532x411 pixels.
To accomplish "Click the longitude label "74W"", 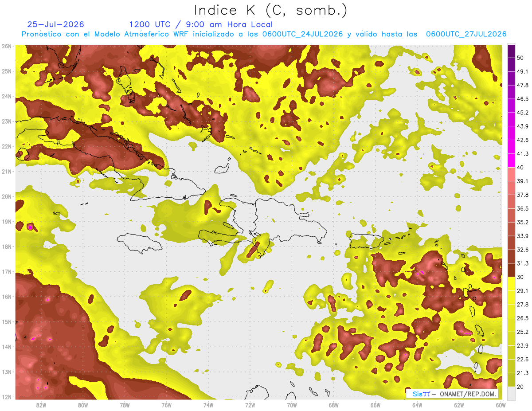I will point(208,405).
